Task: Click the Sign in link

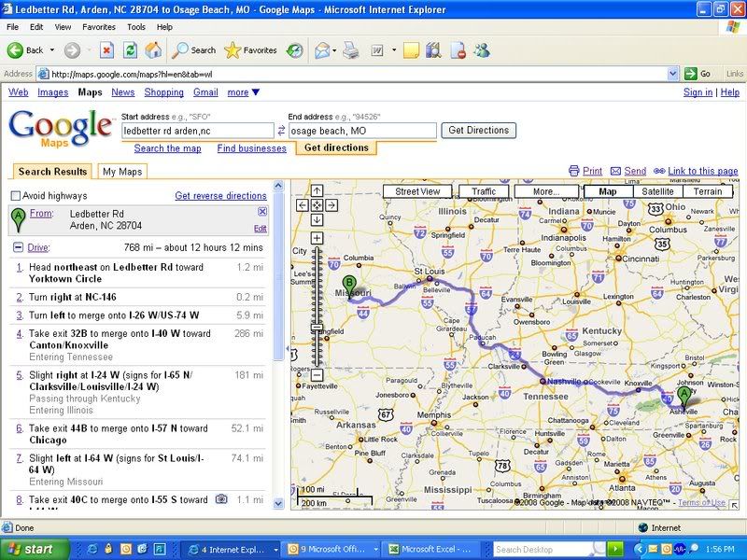Action: pos(698,92)
